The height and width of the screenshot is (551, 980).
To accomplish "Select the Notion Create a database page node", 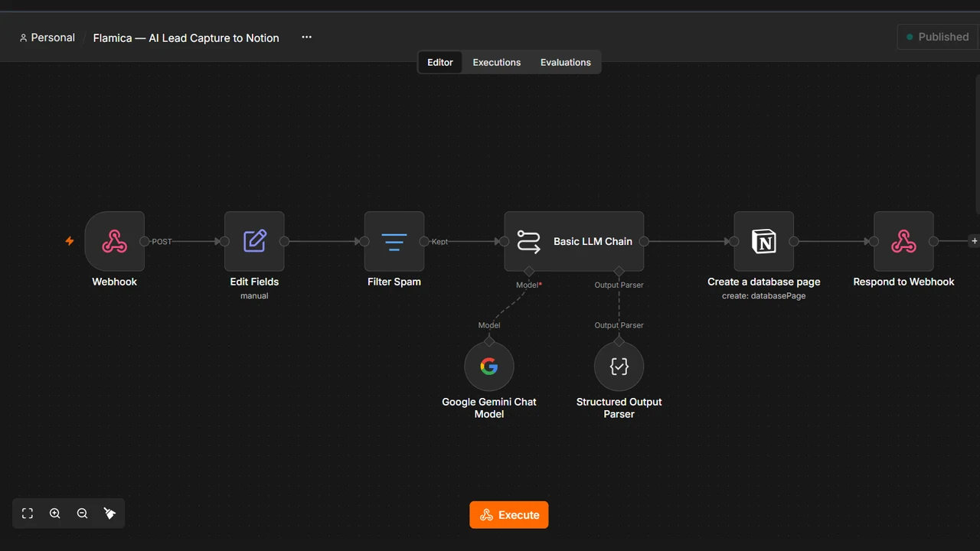I will 764,241.
